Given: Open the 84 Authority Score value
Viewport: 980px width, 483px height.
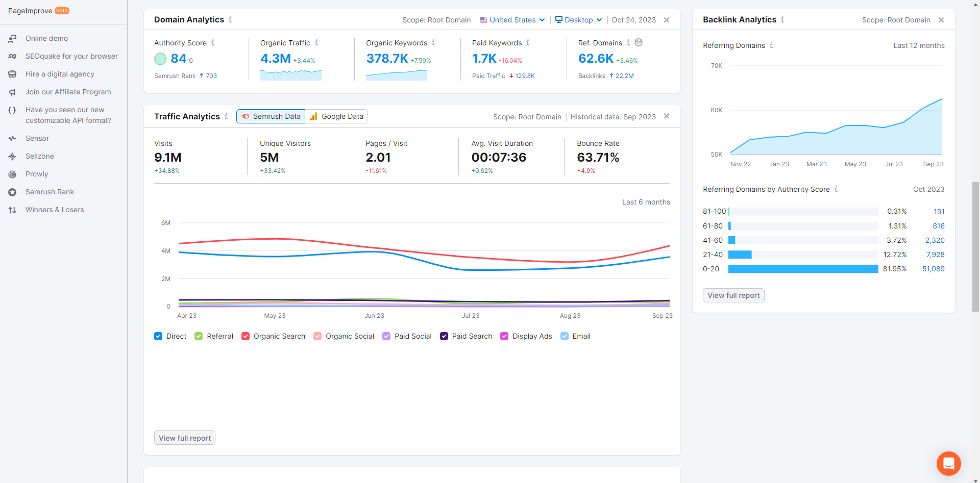Looking at the screenshot, I should (x=179, y=59).
